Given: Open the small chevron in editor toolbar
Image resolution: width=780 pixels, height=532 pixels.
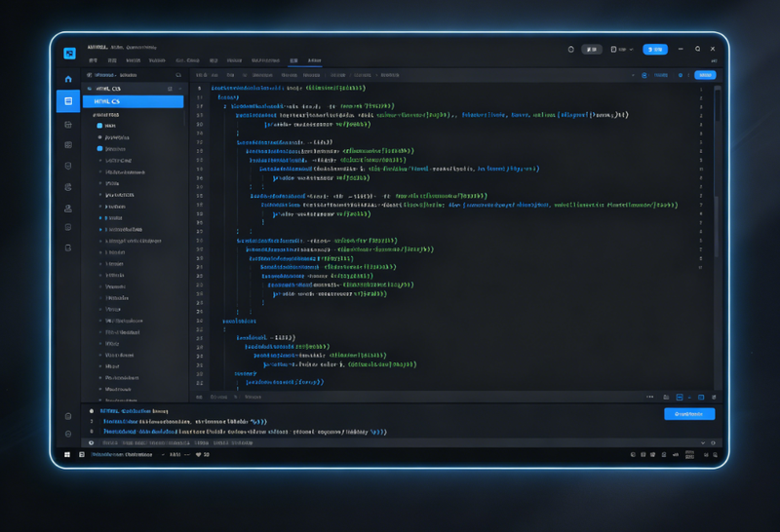Looking at the screenshot, I should 633,75.
